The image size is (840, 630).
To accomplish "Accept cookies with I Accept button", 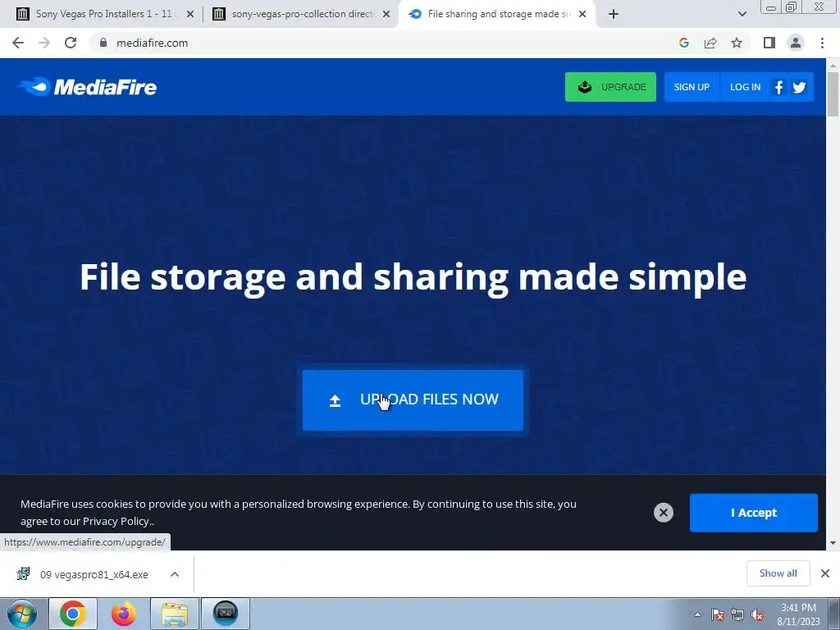I will click(754, 513).
